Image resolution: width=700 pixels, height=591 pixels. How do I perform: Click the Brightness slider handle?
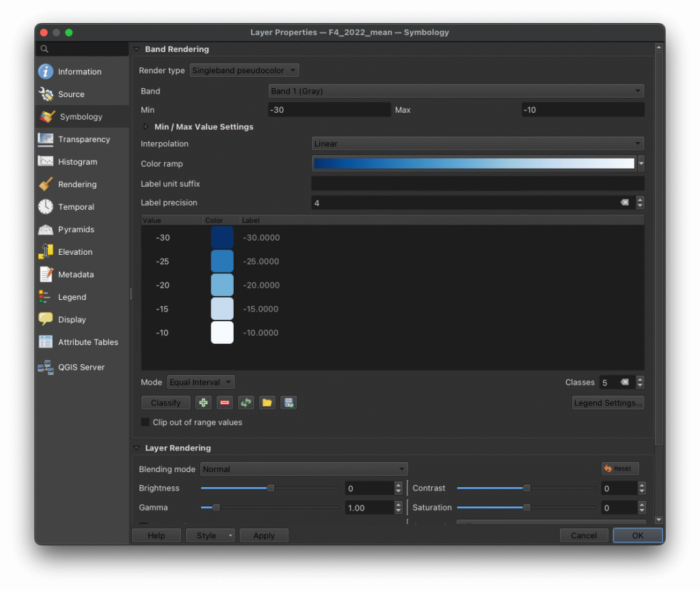pos(271,489)
